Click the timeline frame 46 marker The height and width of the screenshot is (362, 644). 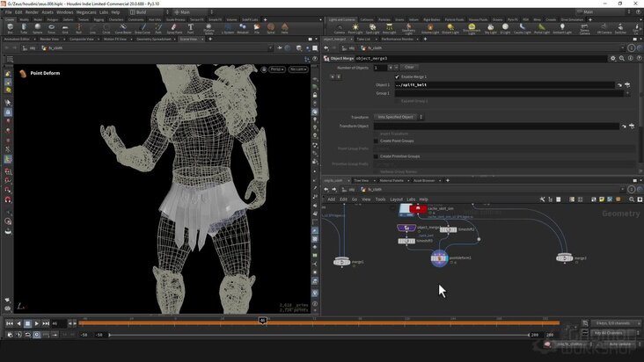point(262,320)
